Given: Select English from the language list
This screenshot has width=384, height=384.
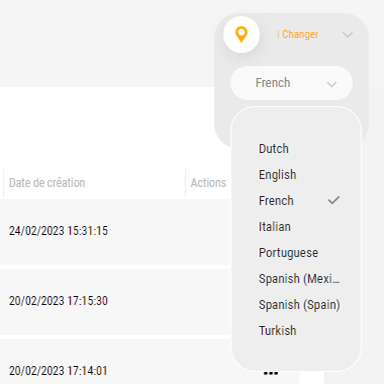Looking at the screenshot, I should click(277, 175).
